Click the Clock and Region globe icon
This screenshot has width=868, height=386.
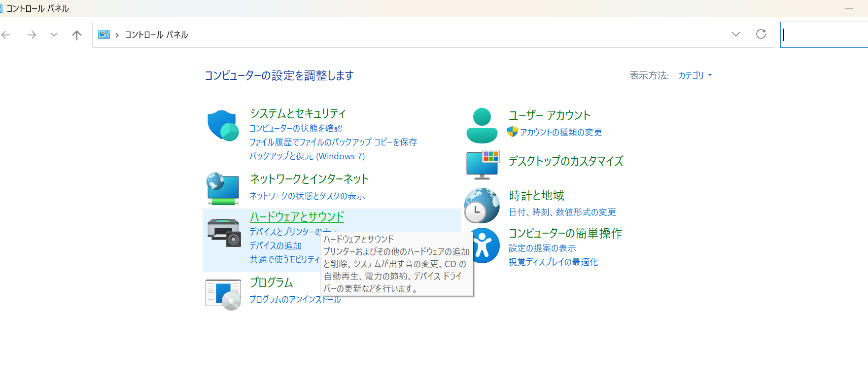[x=482, y=205]
